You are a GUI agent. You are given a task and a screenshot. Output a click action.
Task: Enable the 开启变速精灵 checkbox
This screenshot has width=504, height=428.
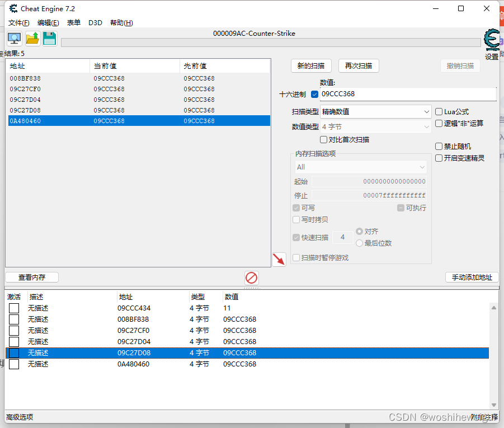pyautogui.click(x=439, y=158)
